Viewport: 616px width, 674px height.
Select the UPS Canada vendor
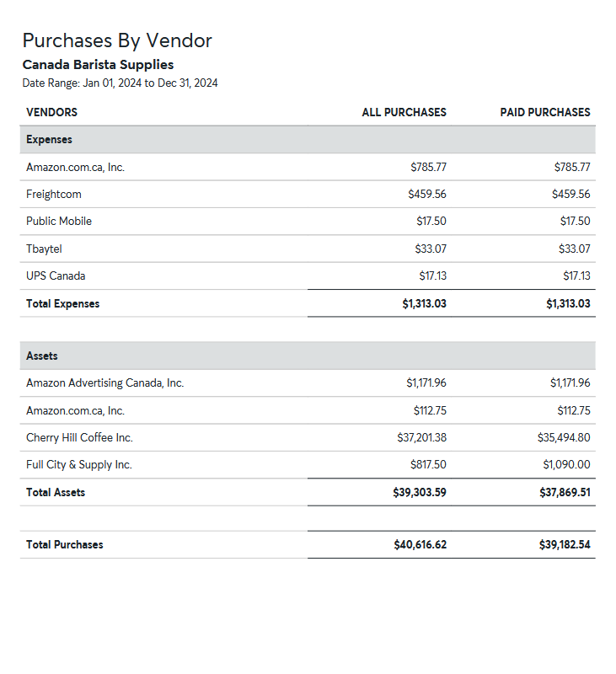pos(56,275)
